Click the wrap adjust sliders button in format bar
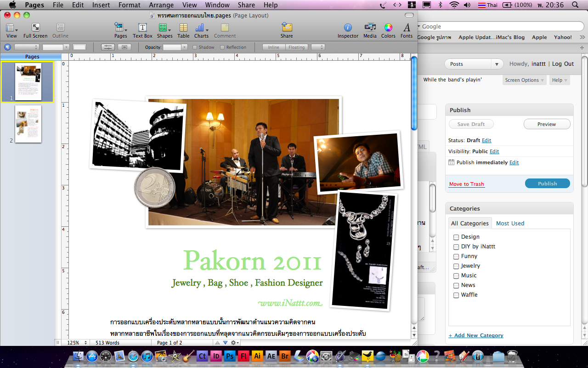Image resolution: width=588 pixels, height=368 pixels. (x=108, y=47)
